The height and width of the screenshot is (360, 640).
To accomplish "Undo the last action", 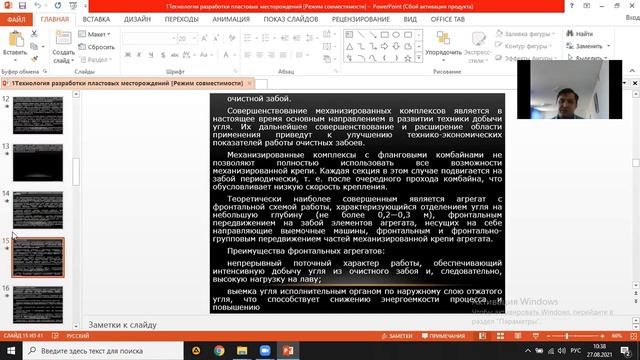I will click(38, 6).
